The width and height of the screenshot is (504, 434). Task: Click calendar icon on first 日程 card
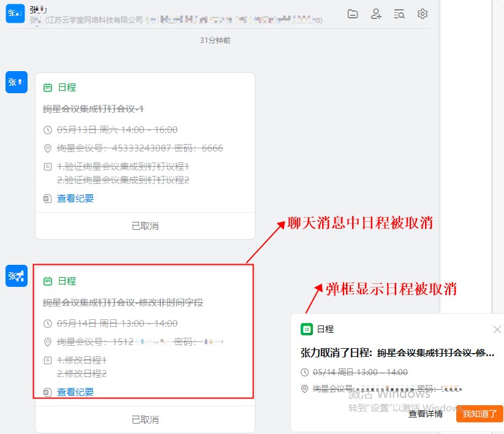pos(48,88)
